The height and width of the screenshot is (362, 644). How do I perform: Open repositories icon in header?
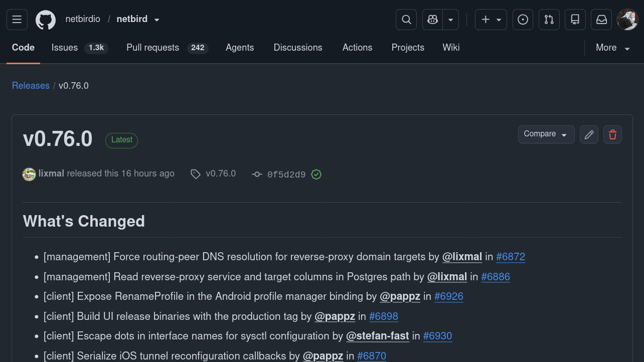(x=575, y=20)
